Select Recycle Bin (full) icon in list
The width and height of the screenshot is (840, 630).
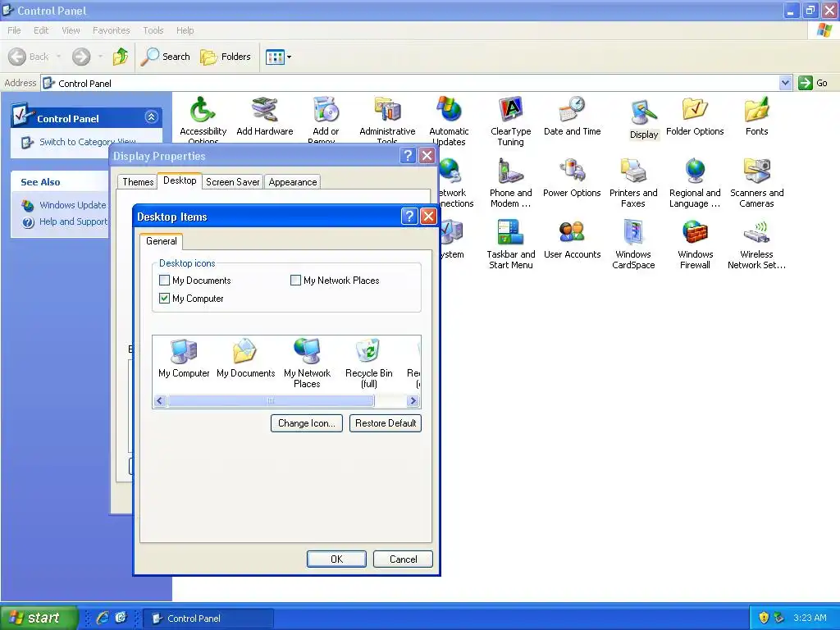[x=368, y=363]
